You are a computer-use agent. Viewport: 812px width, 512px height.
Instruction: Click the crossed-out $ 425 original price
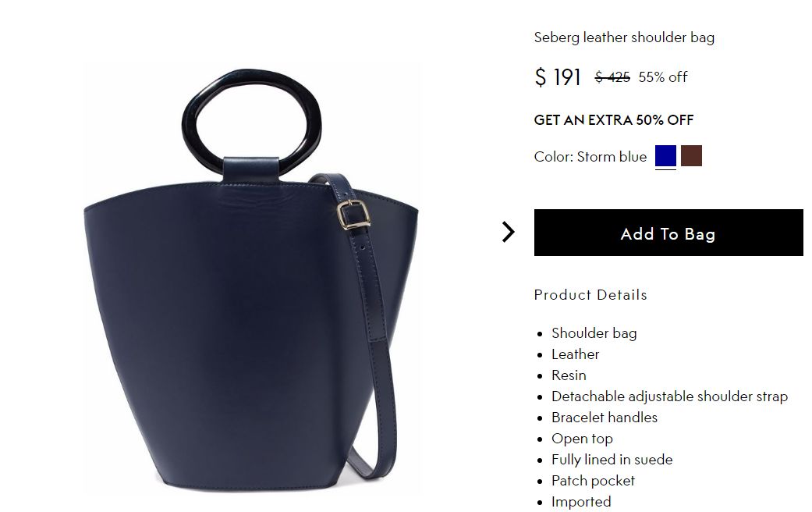(x=612, y=77)
